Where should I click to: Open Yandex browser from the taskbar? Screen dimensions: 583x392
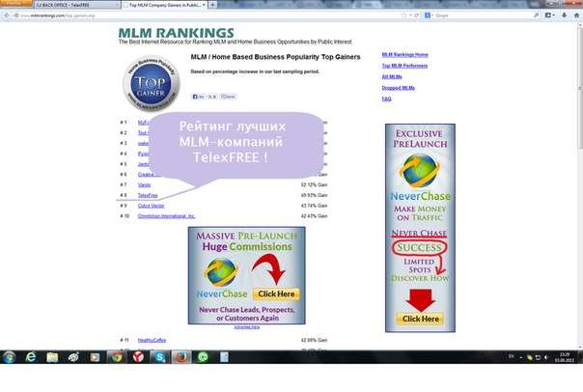[x=138, y=357]
